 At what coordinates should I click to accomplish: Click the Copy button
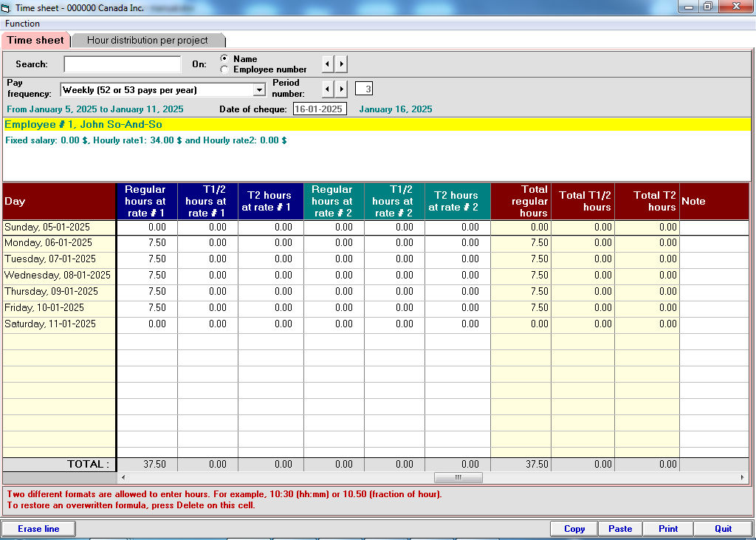574,529
